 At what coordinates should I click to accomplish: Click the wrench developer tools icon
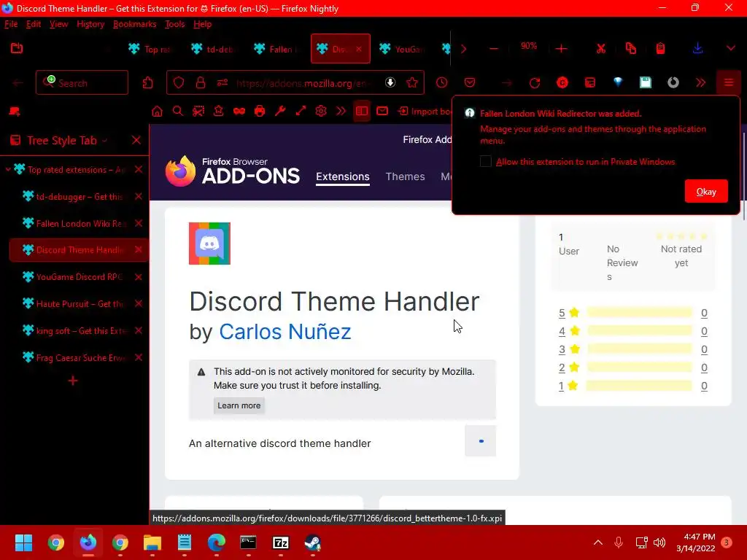pyautogui.click(x=280, y=112)
